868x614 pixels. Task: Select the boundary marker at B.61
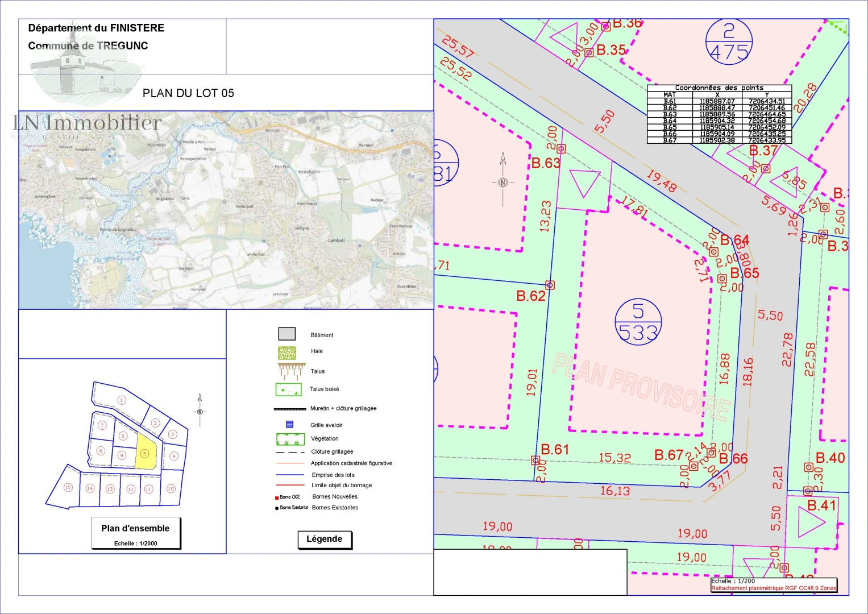coord(535,460)
